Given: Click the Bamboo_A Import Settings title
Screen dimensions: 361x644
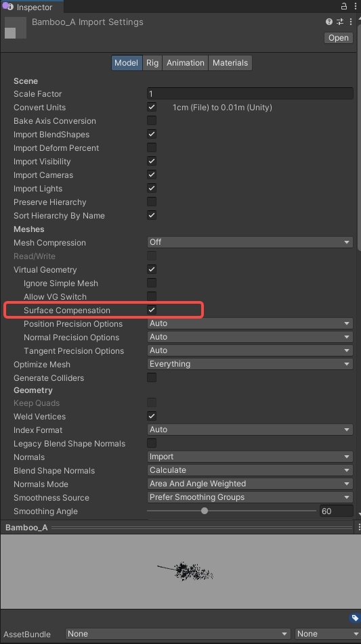Looking at the screenshot, I should pyautogui.click(x=87, y=22).
